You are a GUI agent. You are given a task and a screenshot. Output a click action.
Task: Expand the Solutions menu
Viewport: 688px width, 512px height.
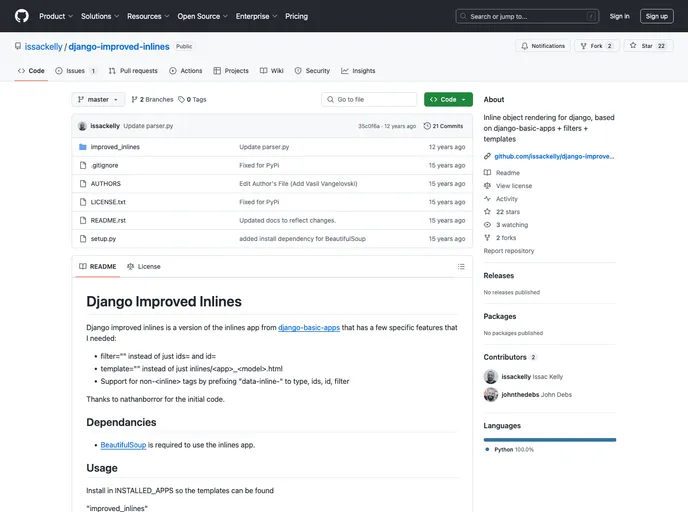pos(100,16)
